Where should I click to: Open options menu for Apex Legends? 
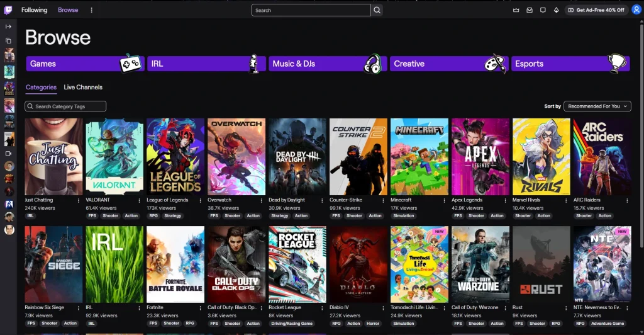(x=505, y=201)
